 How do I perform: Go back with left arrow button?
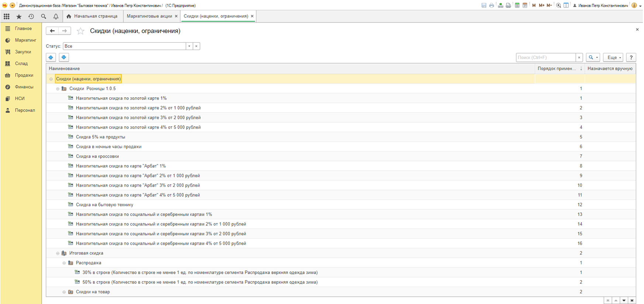(52, 31)
